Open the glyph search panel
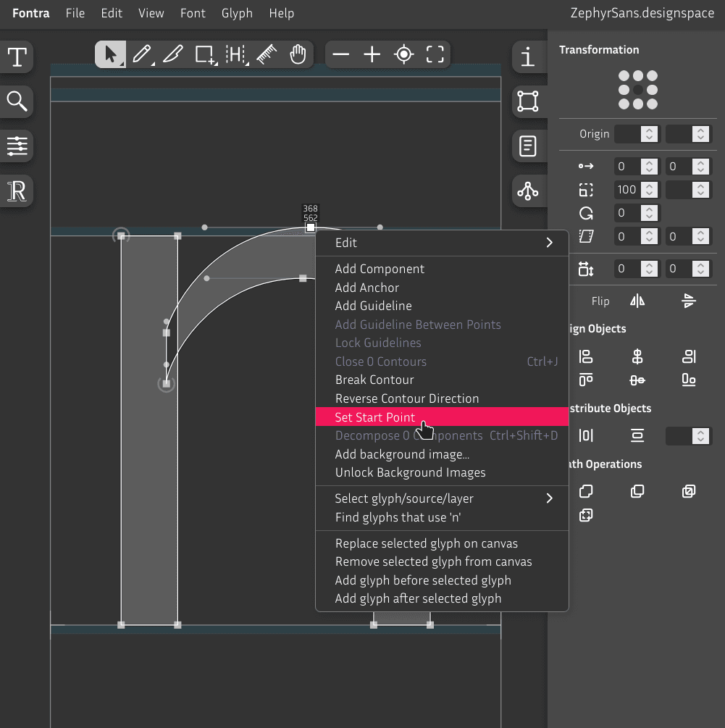 click(x=17, y=101)
